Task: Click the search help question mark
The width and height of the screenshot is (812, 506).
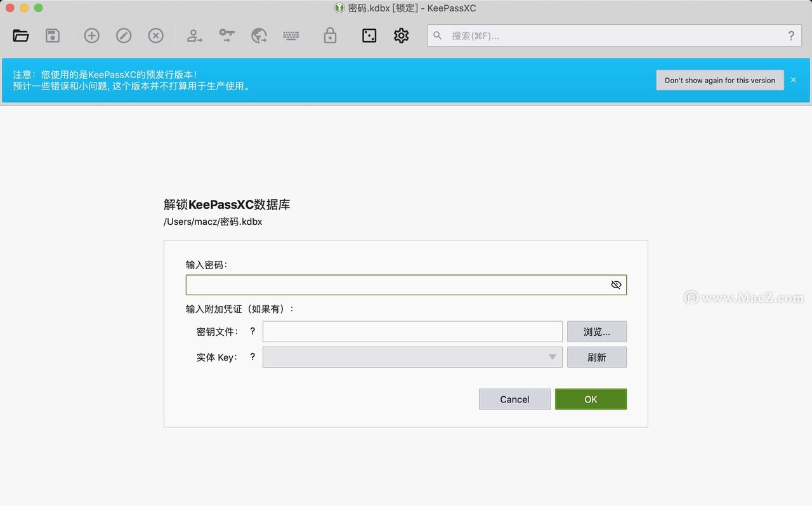Action: pyautogui.click(x=791, y=36)
